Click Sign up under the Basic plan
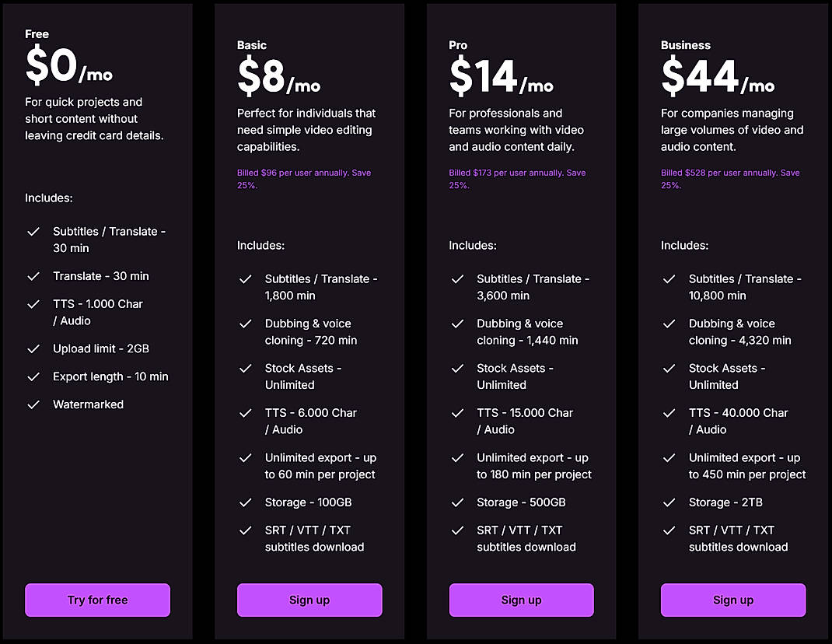The image size is (832, 644). 309,600
